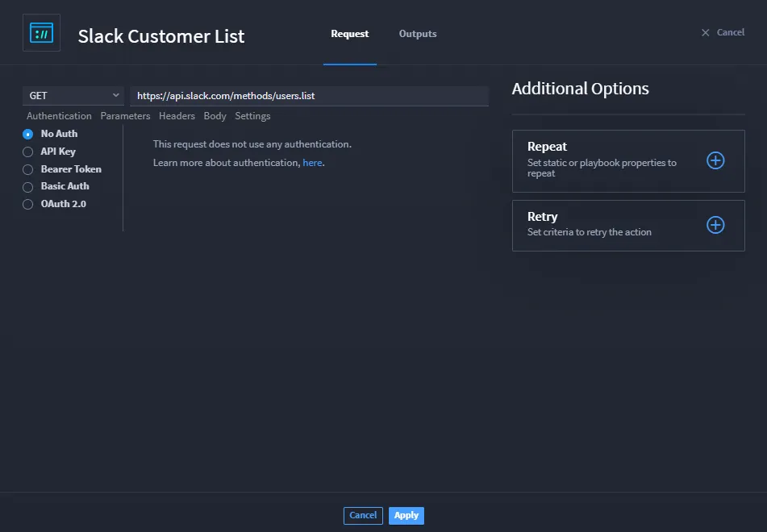Click the Retry option card title
The height and width of the screenshot is (532, 767).
[543, 216]
